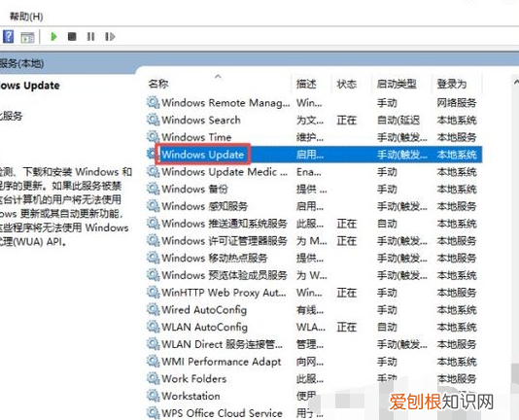519x420 pixels.
Task: Click gear icon beside WLAN AutoConfig
Action: tap(153, 327)
